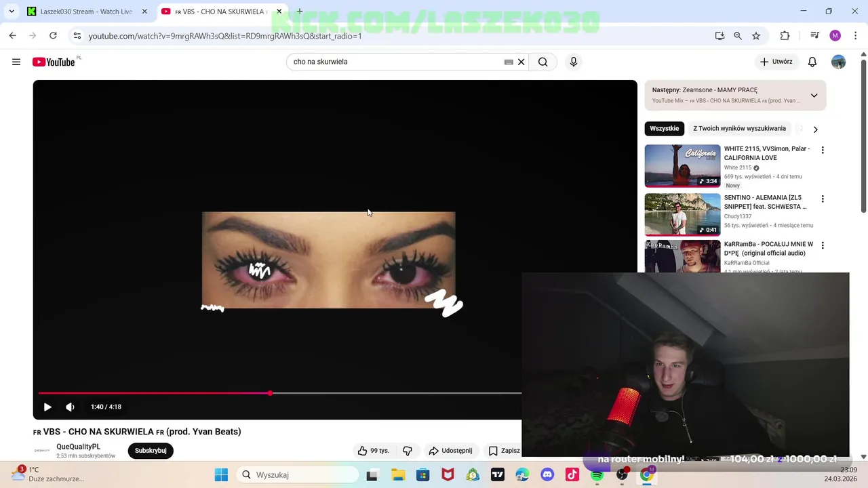868x488 pixels.
Task: Open TradingView from the taskbar
Action: pos(497,475)
